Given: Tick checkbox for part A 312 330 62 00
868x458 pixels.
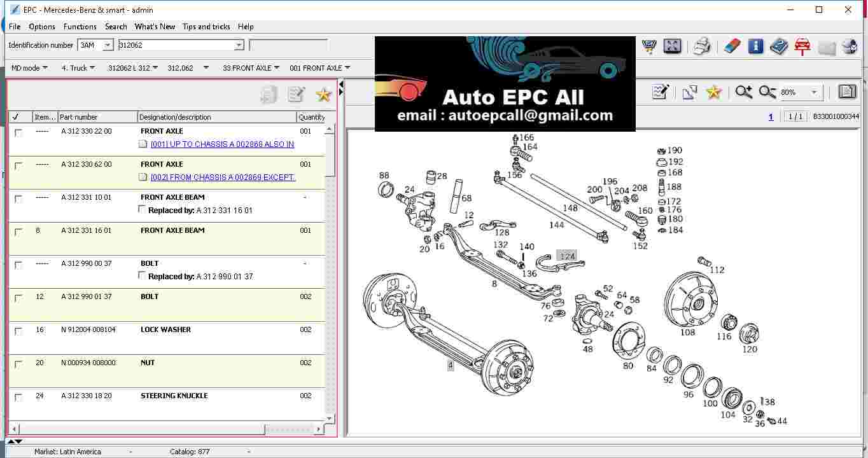Looking at the screenshot, I should point(18,166).
